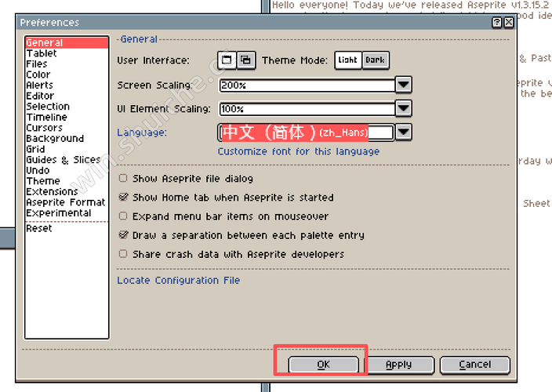Open the Language dropdown arrow
The width and height of the screenshot is (552, 392).
[404, 132]
